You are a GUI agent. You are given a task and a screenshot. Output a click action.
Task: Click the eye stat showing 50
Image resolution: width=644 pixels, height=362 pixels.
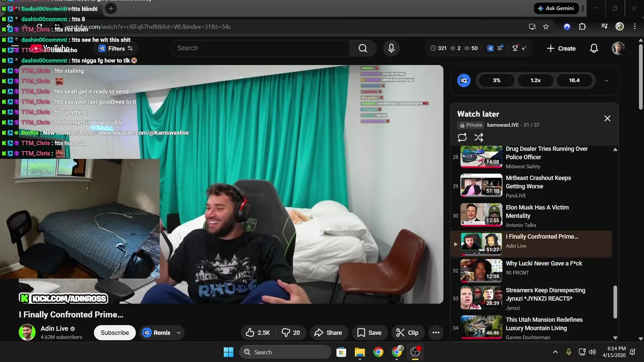click(x=471, y=48)
